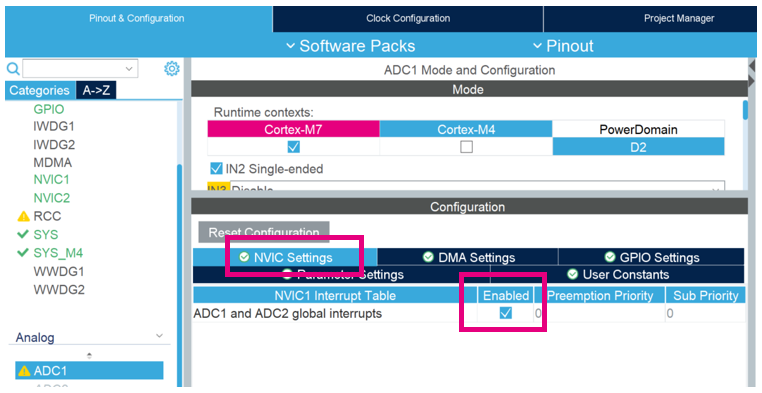Select RCC in the peripheral list
The image size is (762, 393).
point(47,216)
